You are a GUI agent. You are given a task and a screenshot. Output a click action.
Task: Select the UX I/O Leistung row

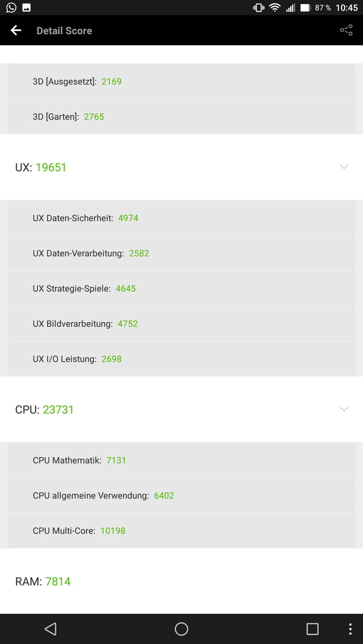click(181, 359)
